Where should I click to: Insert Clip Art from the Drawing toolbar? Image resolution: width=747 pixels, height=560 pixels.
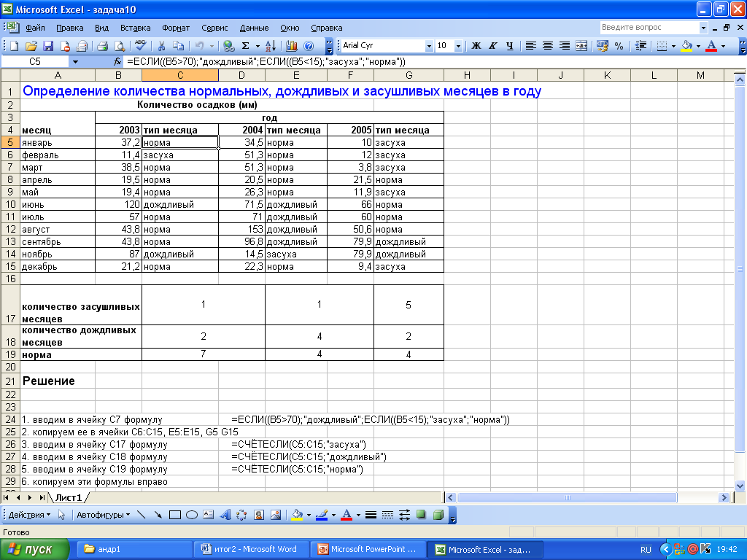(259, 515)
